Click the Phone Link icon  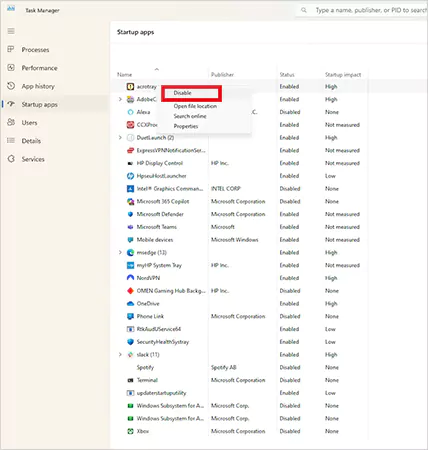pyautogui.click(x=130, y=316)
